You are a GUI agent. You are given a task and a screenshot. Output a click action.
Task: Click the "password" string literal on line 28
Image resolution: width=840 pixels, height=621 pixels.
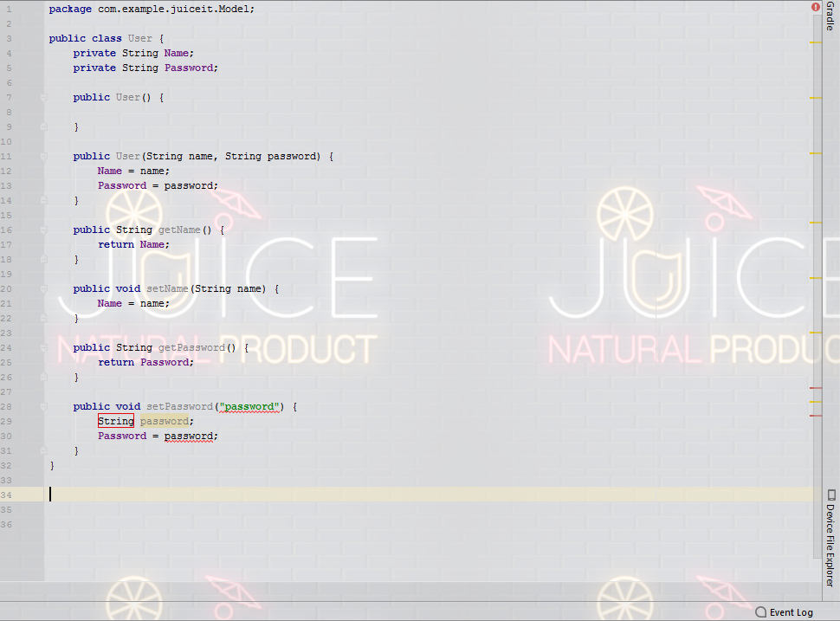pyautogui.click(x=249, y=407)
